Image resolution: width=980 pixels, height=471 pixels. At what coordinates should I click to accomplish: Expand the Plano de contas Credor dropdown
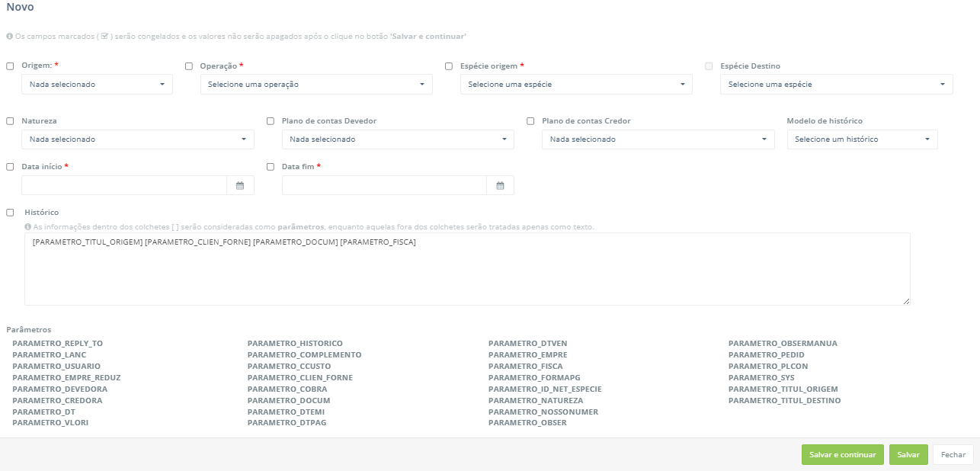[x=658, y=139]
